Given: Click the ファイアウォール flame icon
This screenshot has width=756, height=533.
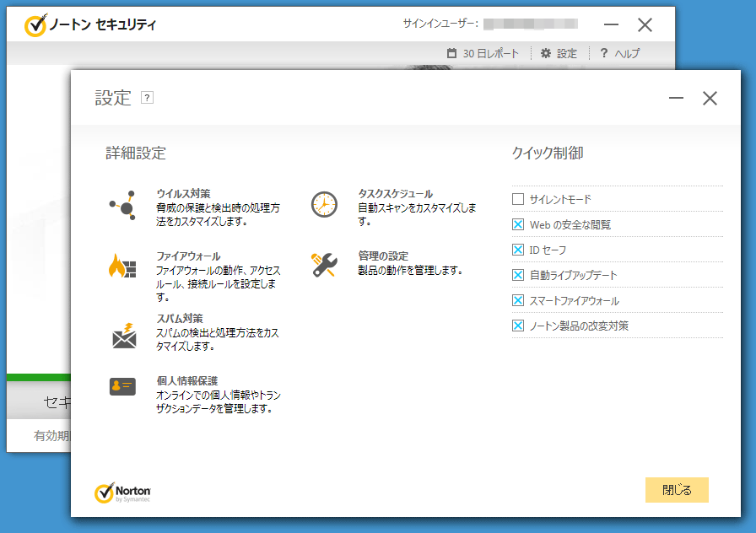Looking at the screenshot, I should 122,266.
